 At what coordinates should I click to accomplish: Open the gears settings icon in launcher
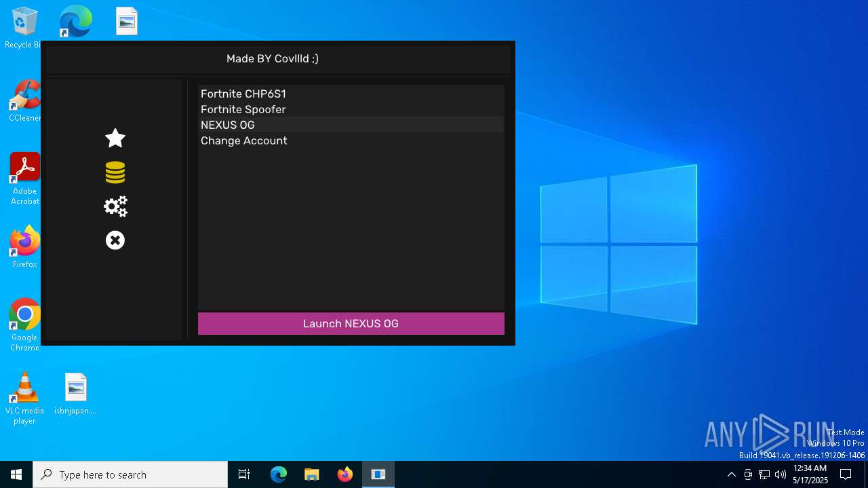[115, 206]
